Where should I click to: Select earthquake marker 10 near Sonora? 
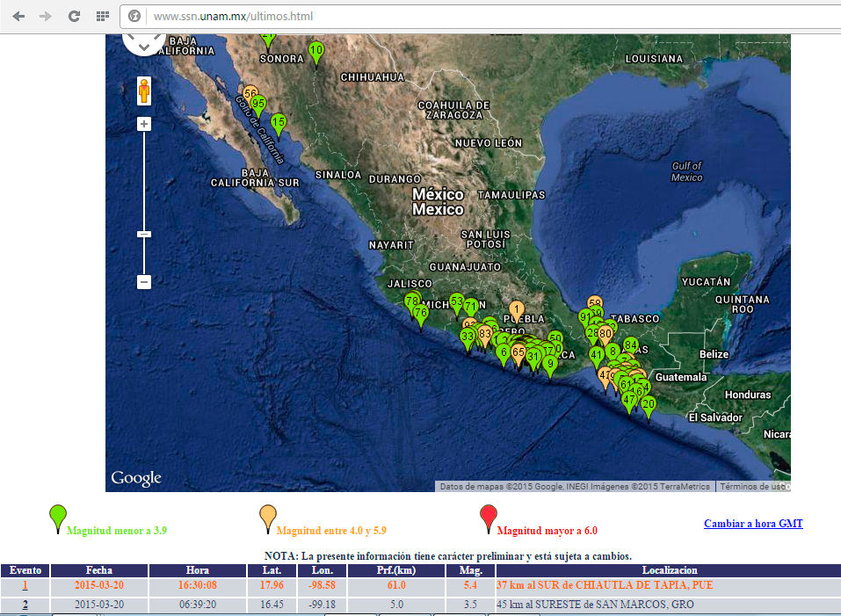[316, 53]
